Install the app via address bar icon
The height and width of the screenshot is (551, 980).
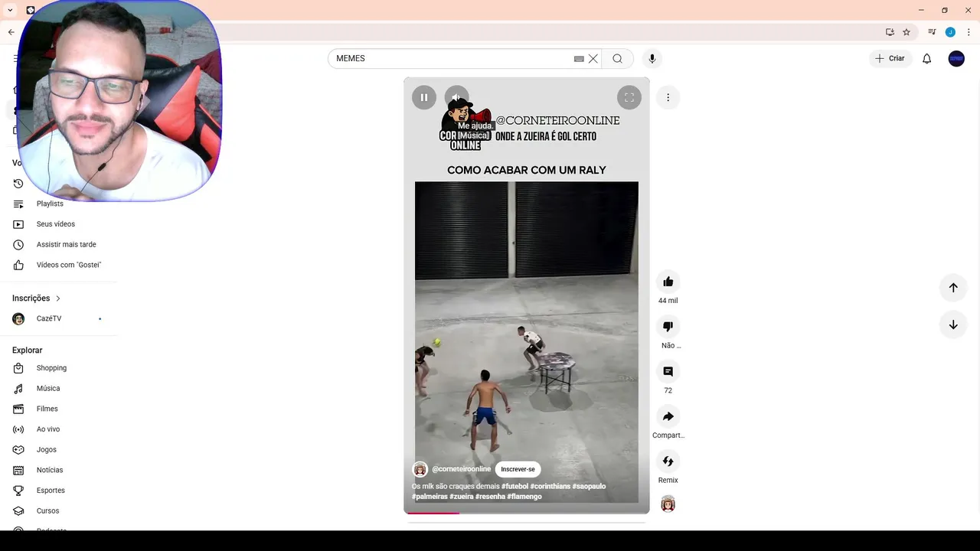[890, 32]
